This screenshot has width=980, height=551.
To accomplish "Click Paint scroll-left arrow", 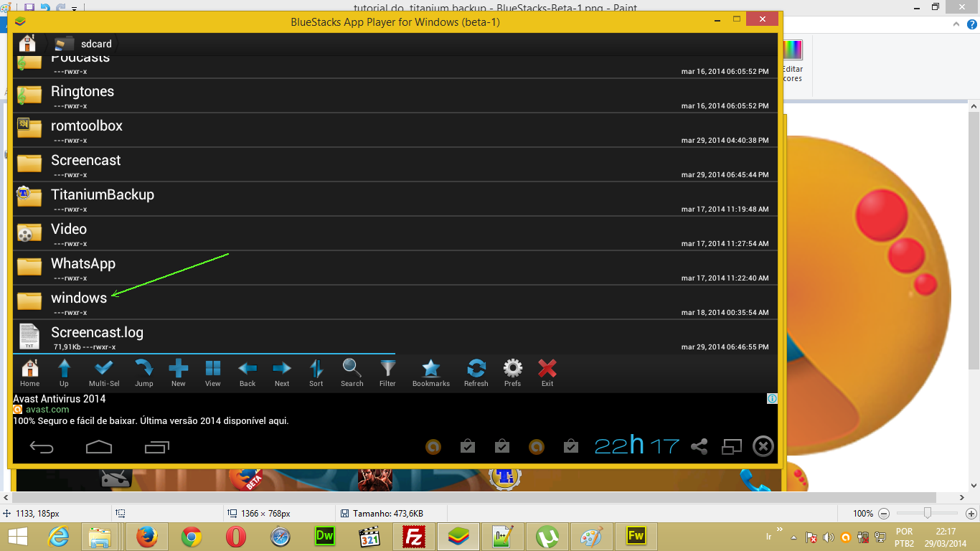I will 5,497.
